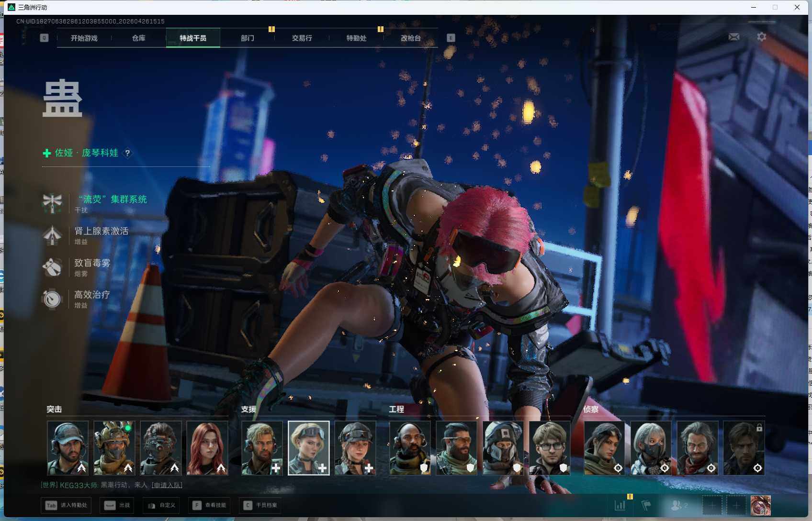812x521 pixels.
Task: Open the 改枪台 tab
Action: (x=411, y=38)
